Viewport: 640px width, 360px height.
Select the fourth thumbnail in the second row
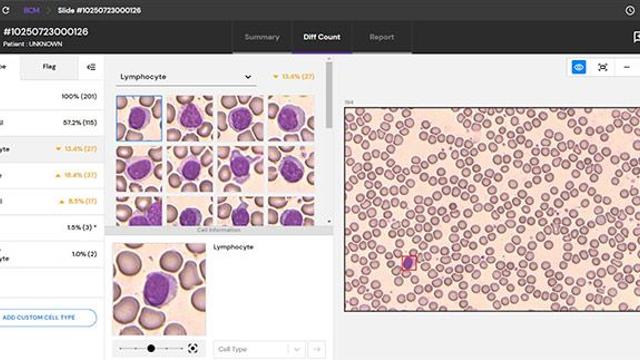point(291,169)
